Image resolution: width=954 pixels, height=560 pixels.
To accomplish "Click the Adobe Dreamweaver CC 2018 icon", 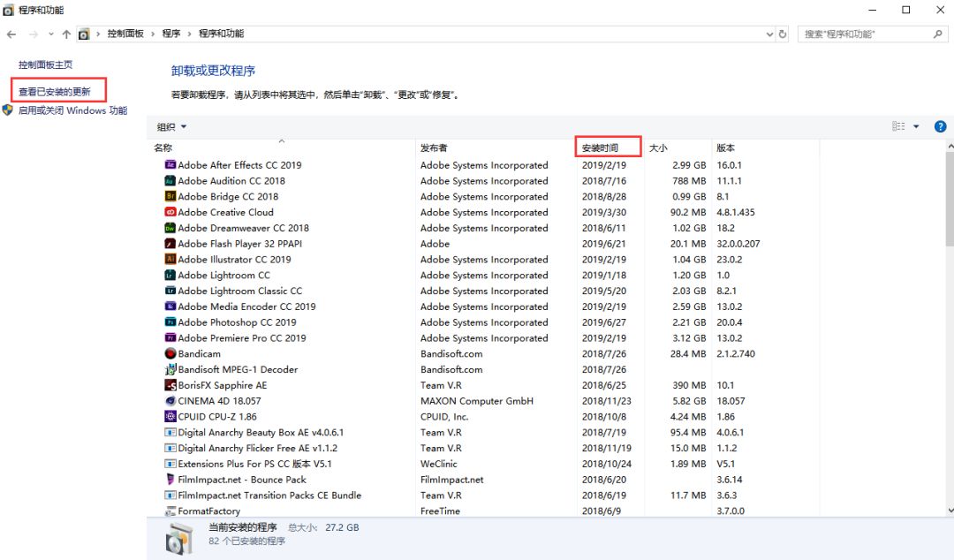I will (170, 228).
